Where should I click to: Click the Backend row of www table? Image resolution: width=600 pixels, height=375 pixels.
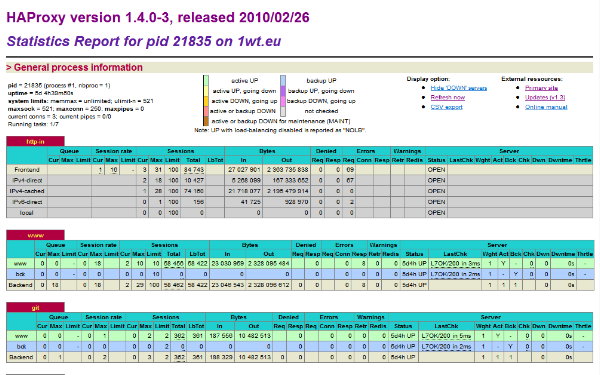click(300, 285)
